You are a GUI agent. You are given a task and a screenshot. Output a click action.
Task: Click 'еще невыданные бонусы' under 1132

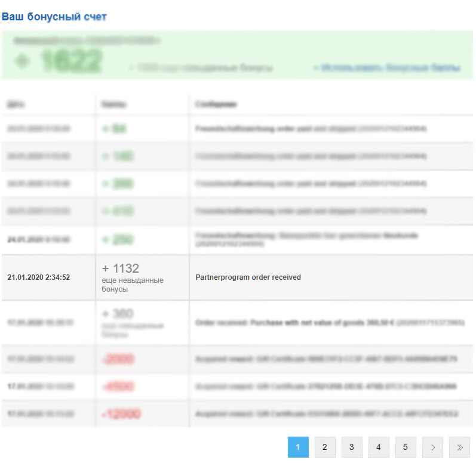coord(133,285)
